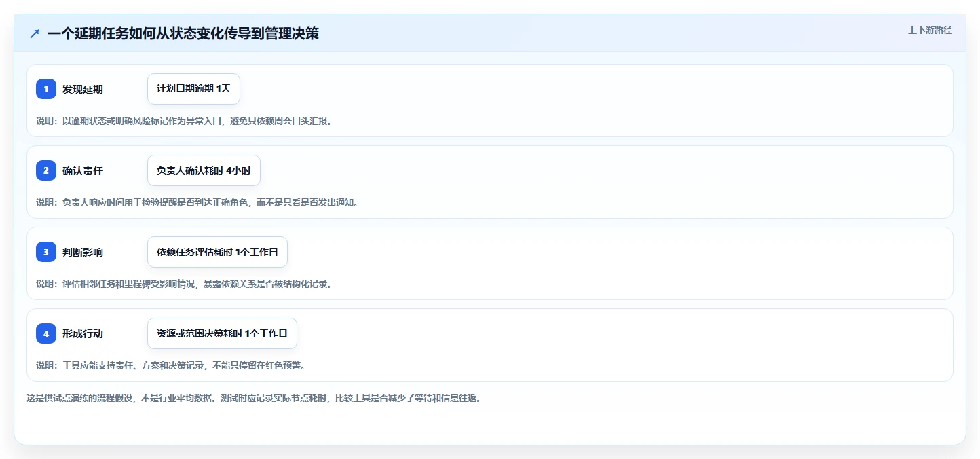Click the 发现延期 step title

(83, 89)
